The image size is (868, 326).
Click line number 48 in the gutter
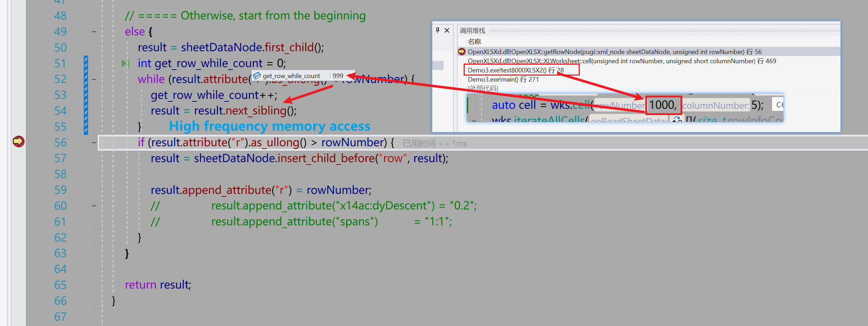tap(60, 16)
